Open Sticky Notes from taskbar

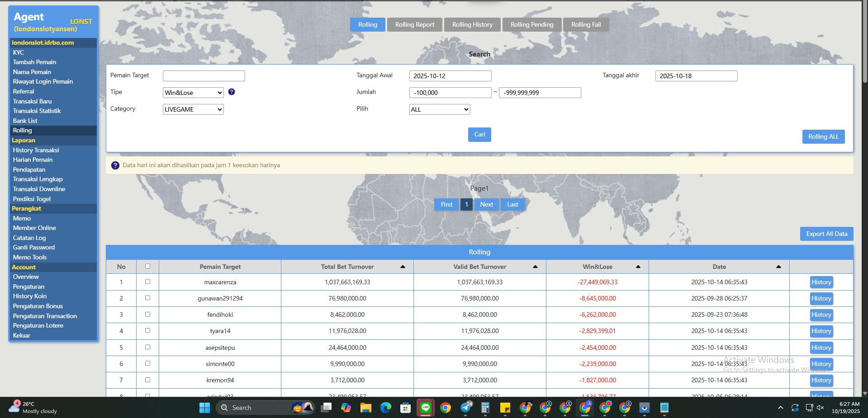505,408
